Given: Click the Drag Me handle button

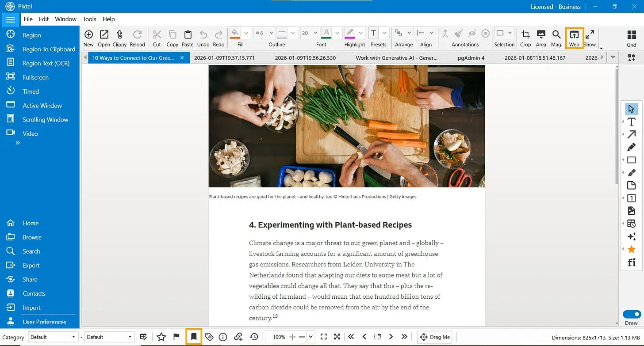Looking at the screenshot, I should (x=435, y=337).
